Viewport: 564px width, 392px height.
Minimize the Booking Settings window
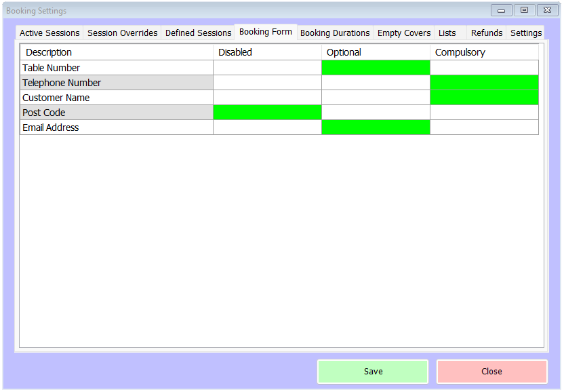(x=502, y=10)
